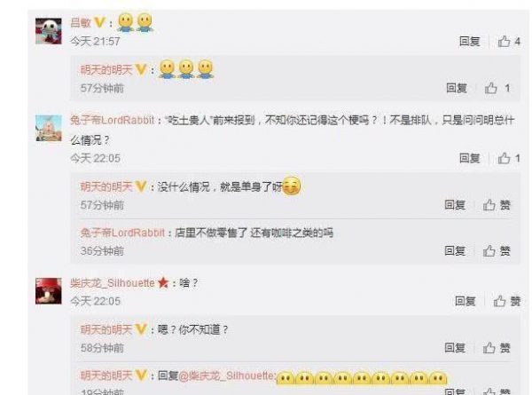Open 兔子帝LordRabbit's avatar picture
The height and width of the screenshot is (395, 532).
pos(49,128)
